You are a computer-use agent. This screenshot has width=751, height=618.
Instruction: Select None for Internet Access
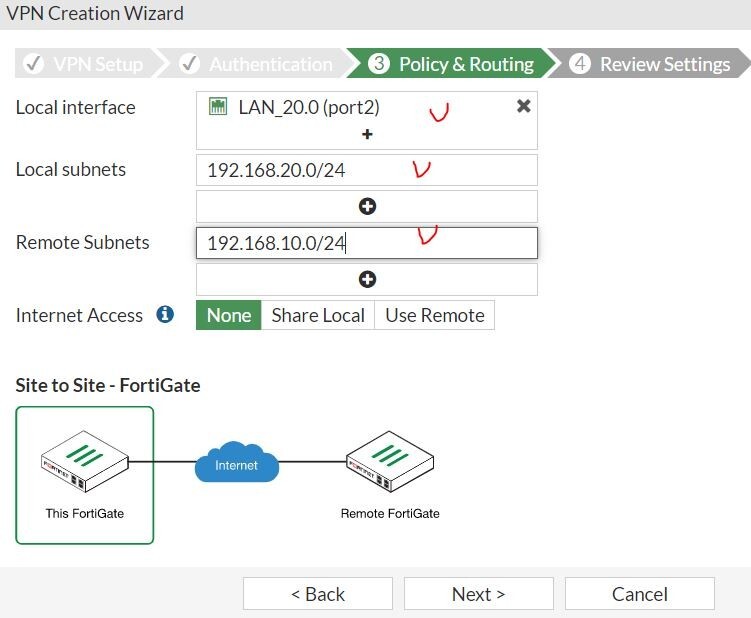click(228, 315)
